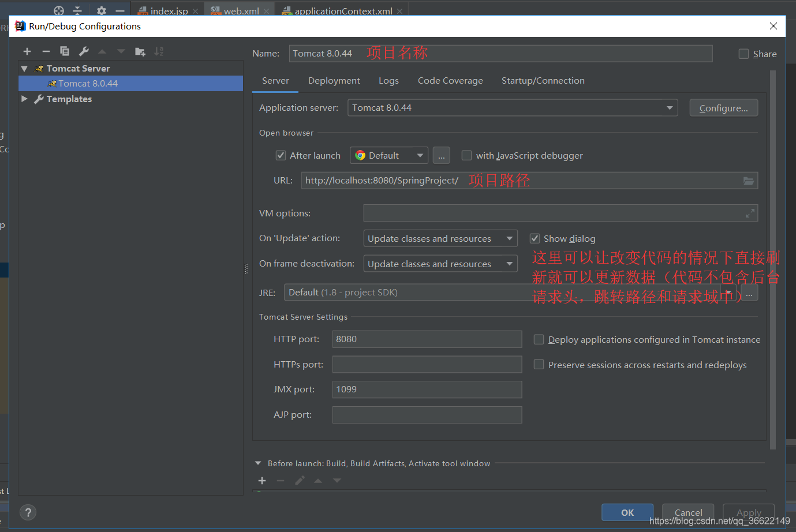Open the gear settings icon in the background window
Image resolution: width=796 pixels, height=532 pixels.
(x=102, y=10)
